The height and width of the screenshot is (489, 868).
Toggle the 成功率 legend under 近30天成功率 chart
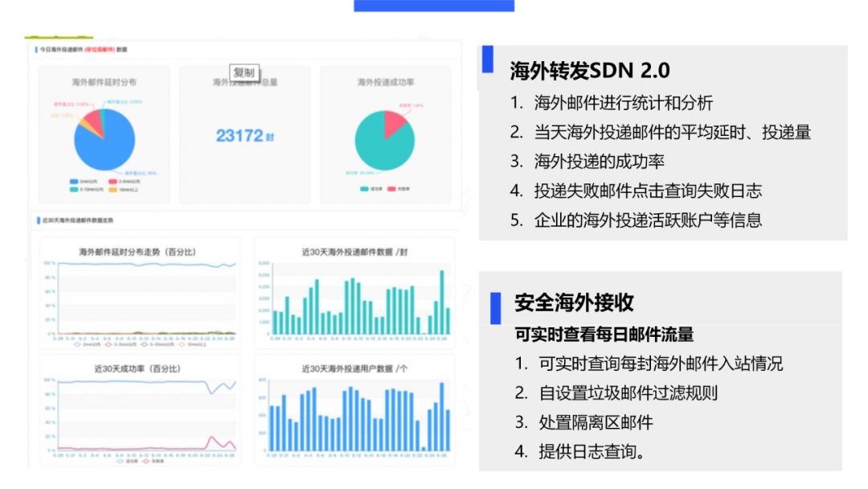[118, 462]
